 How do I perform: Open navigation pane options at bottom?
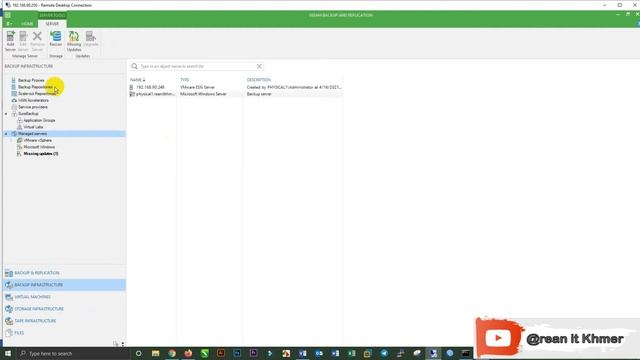(122, 344)
